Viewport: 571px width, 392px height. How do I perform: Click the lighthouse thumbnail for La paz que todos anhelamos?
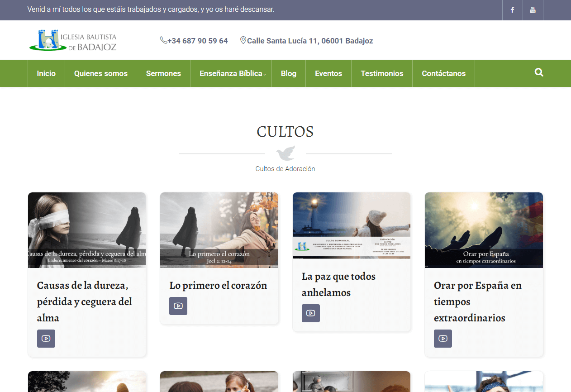click(x=352, y=225)
